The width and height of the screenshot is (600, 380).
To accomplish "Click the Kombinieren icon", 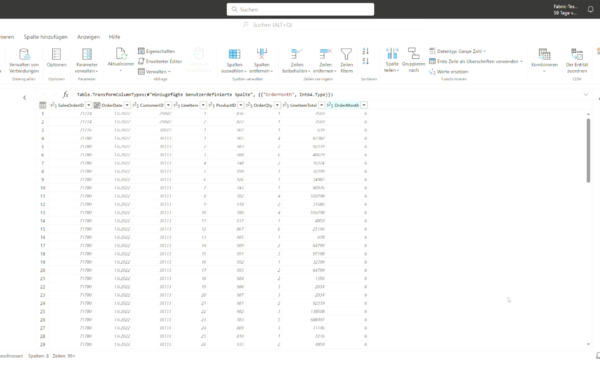I will [544, 54].
